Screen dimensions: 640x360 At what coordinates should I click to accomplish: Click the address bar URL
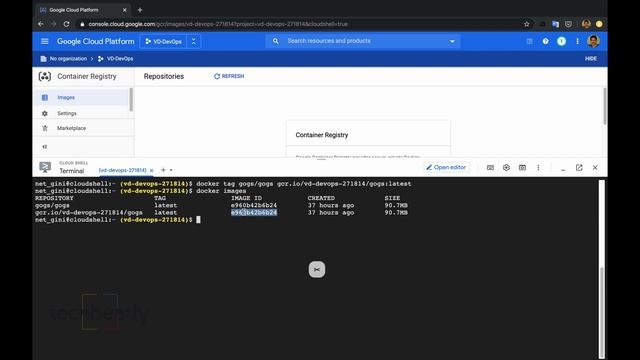pos(218,24)
